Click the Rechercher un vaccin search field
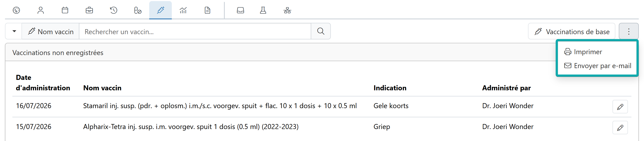The height and width of the screenshot is (141, 644). [195, 31]
